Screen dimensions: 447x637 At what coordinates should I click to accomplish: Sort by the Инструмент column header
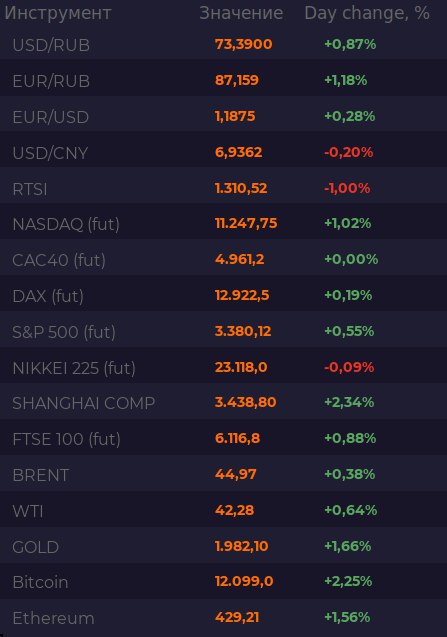[58, 13]
